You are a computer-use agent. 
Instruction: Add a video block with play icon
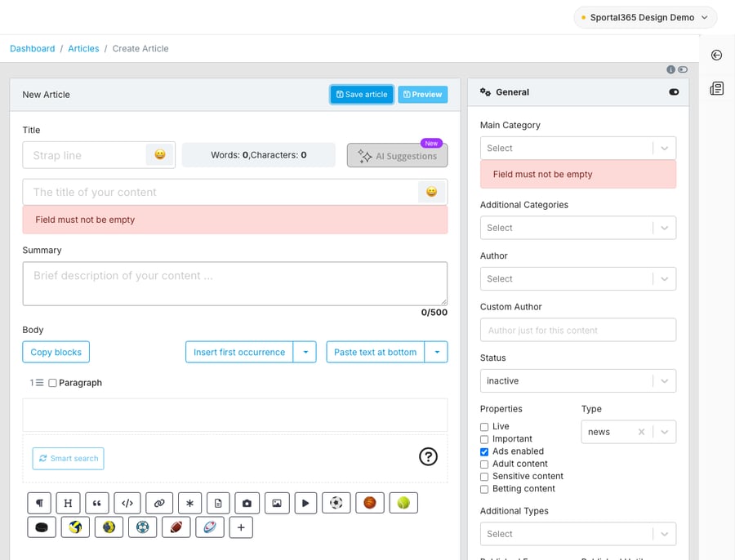305,503
